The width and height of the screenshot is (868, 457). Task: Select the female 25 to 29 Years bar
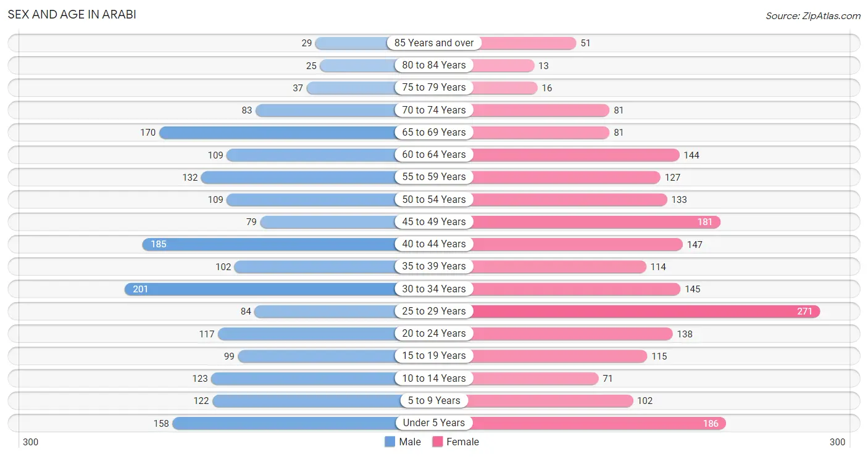coord(646,311)
